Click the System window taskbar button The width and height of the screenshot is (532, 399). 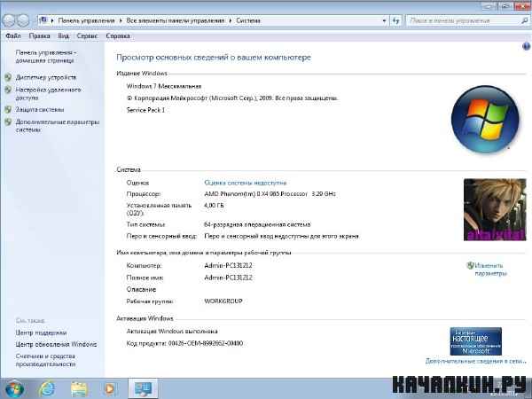coord(143,389)
